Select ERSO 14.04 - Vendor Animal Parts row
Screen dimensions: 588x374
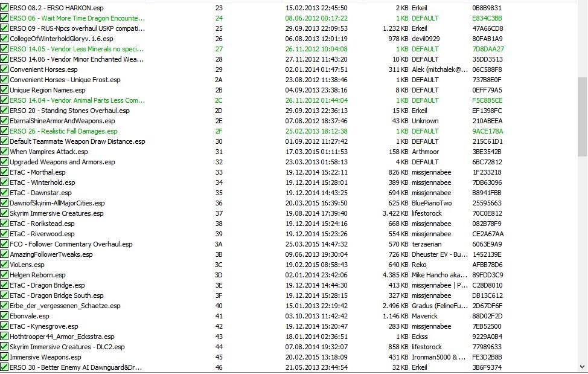point(77,100)
